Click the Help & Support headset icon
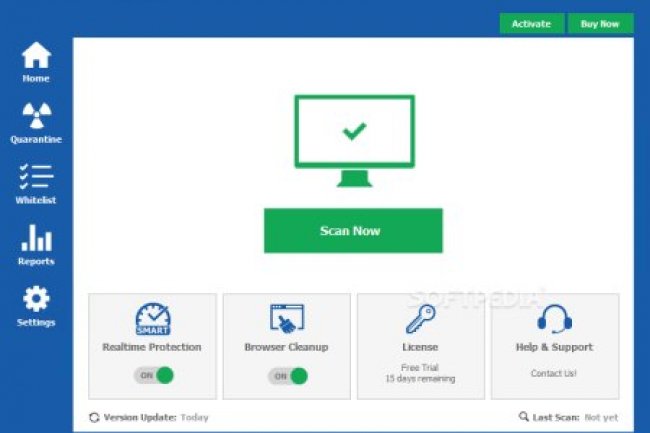Screen dimensions: 650x433 tap(554, 319)
